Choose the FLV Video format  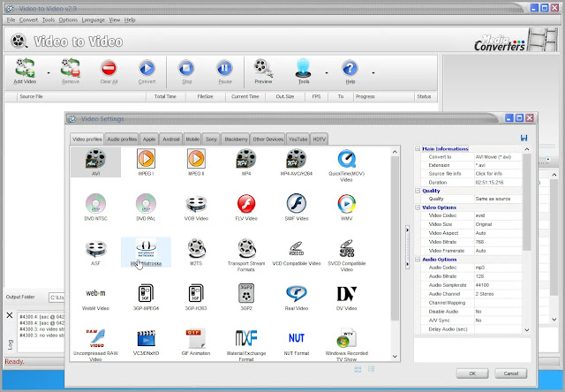246,207
